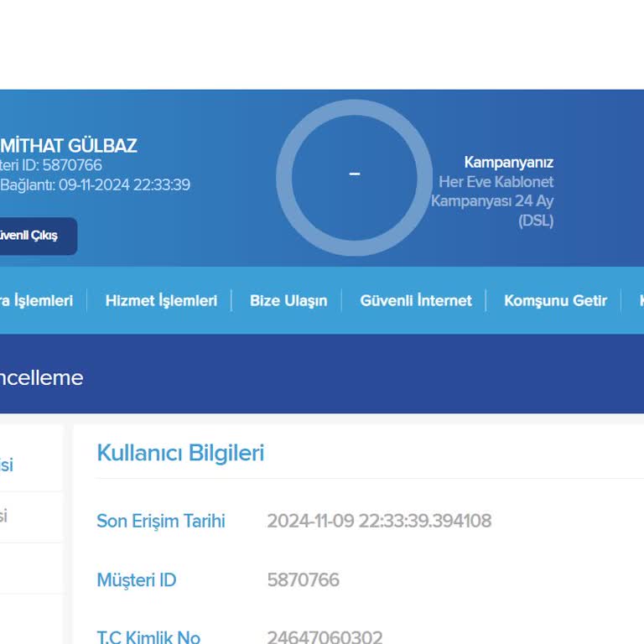Viewport: 644px width, 644px height.
Task: Click the Müşteri ID field label
Action: [x=137, y=580]
